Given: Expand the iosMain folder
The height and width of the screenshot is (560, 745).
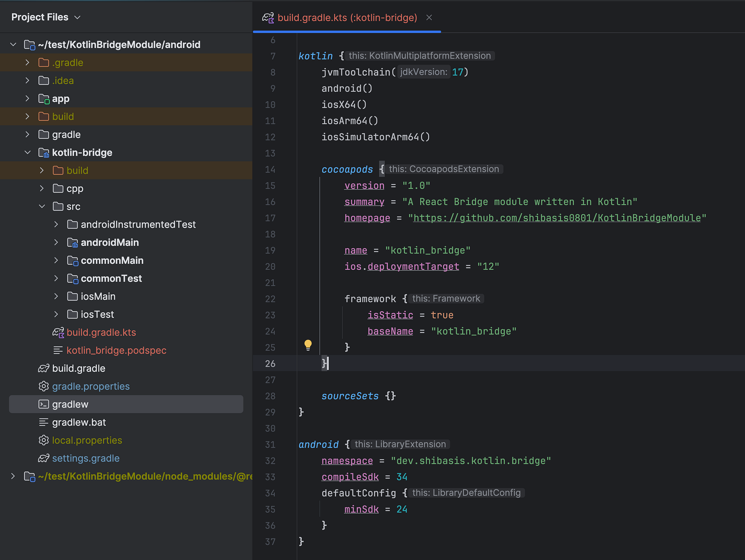Looking at the screenshot, I should pos(56,297).
